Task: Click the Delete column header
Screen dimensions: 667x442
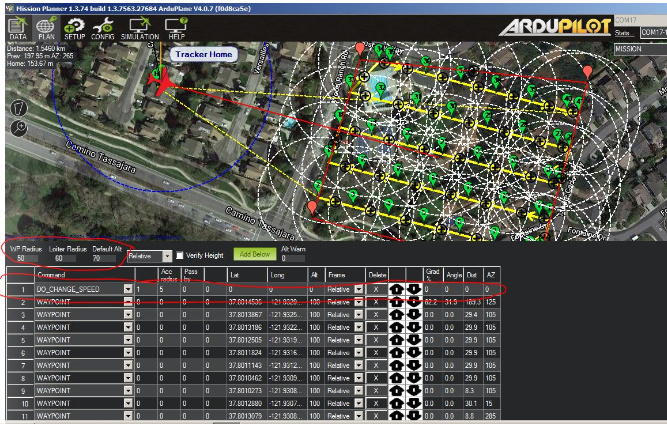Action: [376, 275]
